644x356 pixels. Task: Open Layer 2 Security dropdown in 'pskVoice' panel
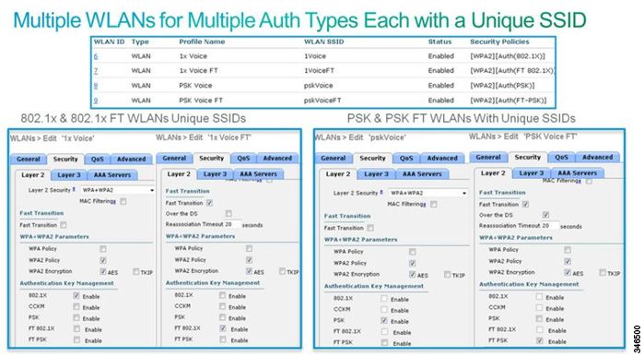(x=428, y=193)
